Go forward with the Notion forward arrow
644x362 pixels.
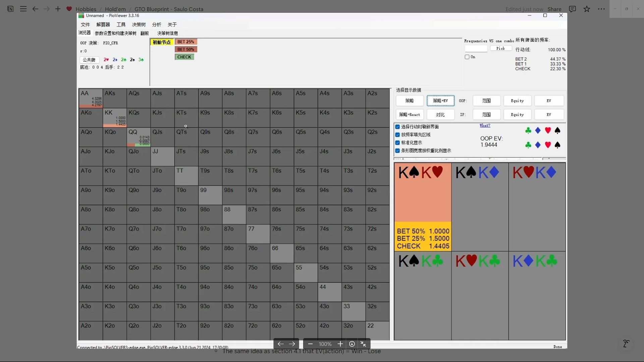click(47, 9)
